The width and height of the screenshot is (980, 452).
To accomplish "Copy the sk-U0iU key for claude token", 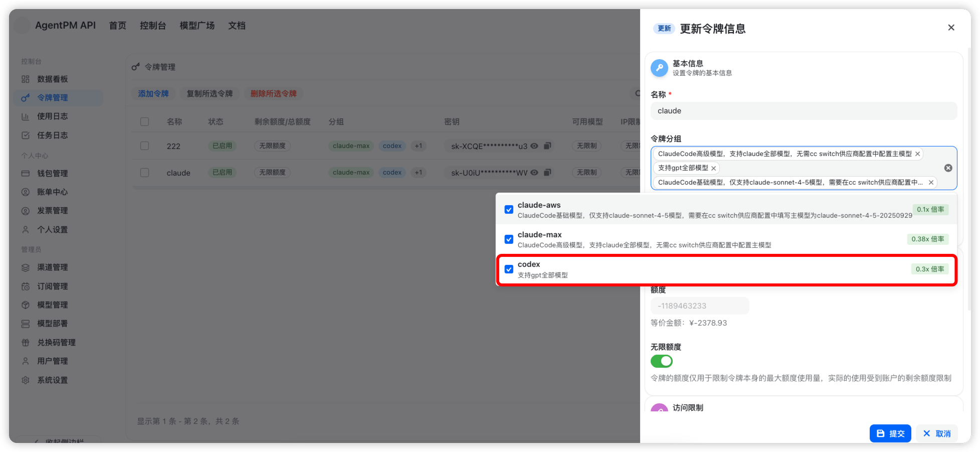I will click(547, 173).
